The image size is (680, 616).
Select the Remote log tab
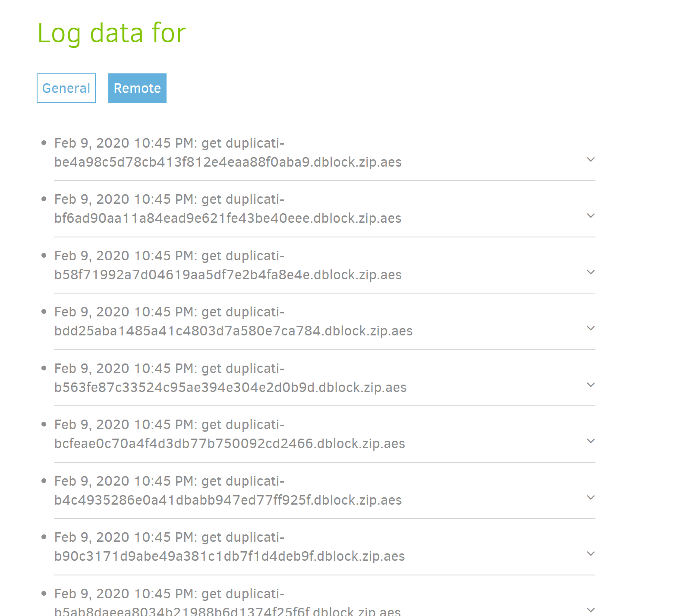(137, 88)
